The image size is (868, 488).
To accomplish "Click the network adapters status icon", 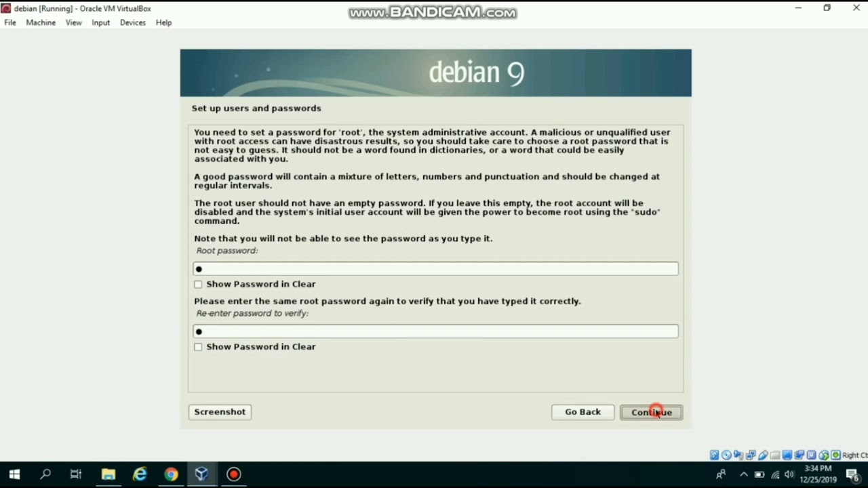I will 751,455.
